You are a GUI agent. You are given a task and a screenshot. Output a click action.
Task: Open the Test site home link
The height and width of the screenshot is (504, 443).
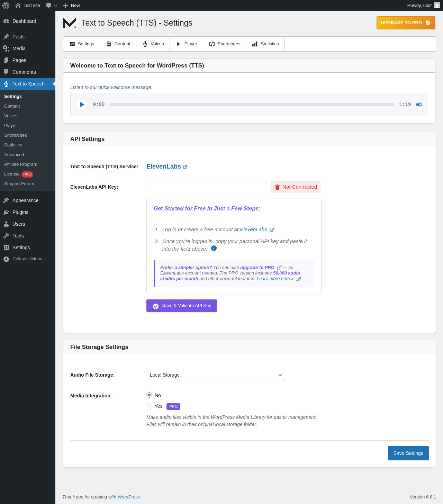coord(28,6)
